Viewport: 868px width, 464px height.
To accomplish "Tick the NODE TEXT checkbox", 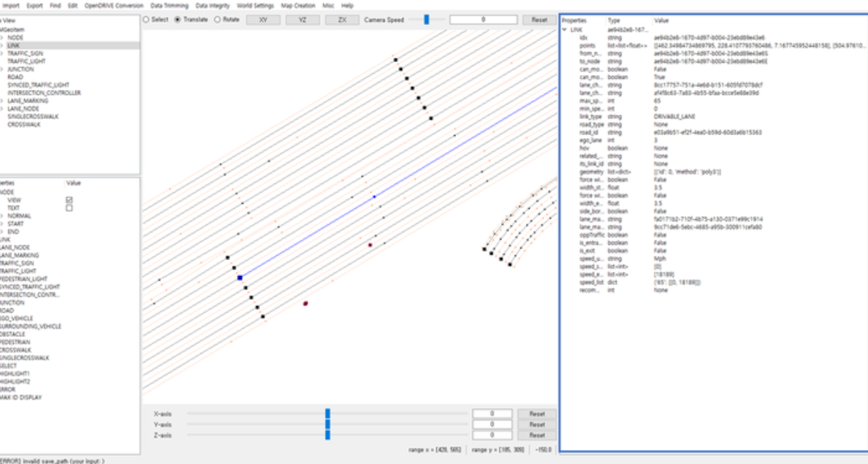I will [x=69, y=208].
